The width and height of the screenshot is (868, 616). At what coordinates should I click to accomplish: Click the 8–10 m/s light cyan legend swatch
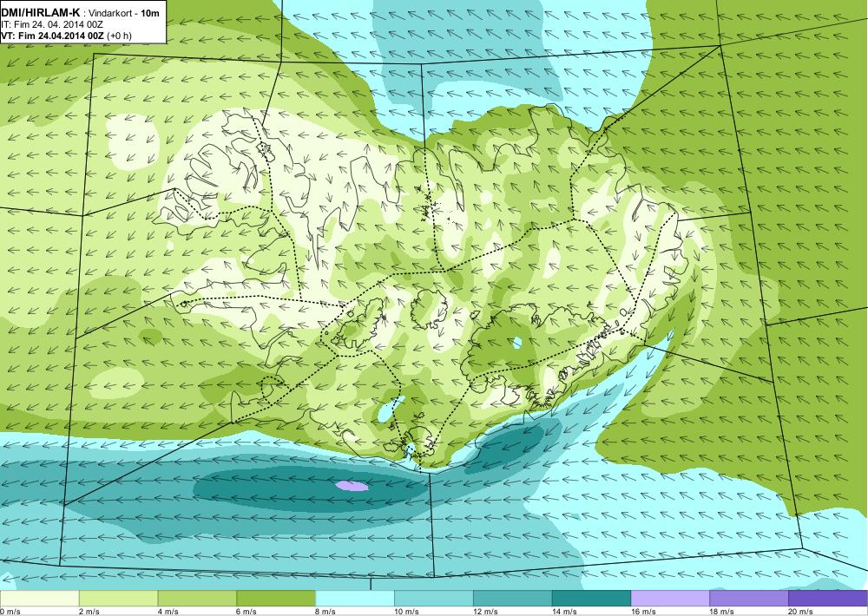[355, 599]
